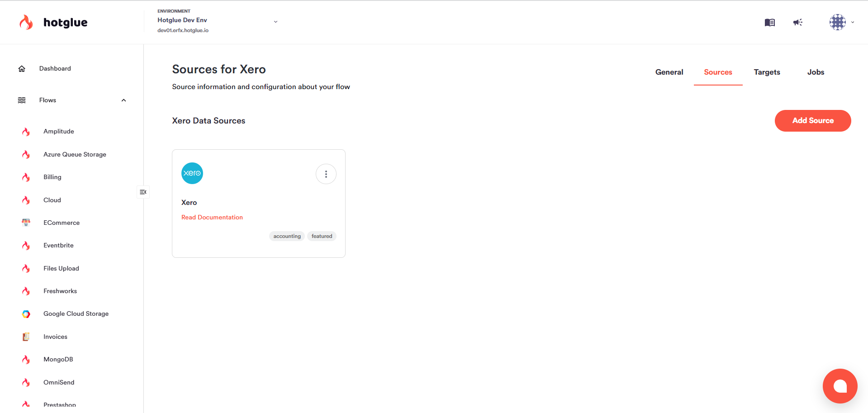The height and width of the screenshot is (413, 868).
Task: Click the Add Source button
Action: [x=813, y=121]
